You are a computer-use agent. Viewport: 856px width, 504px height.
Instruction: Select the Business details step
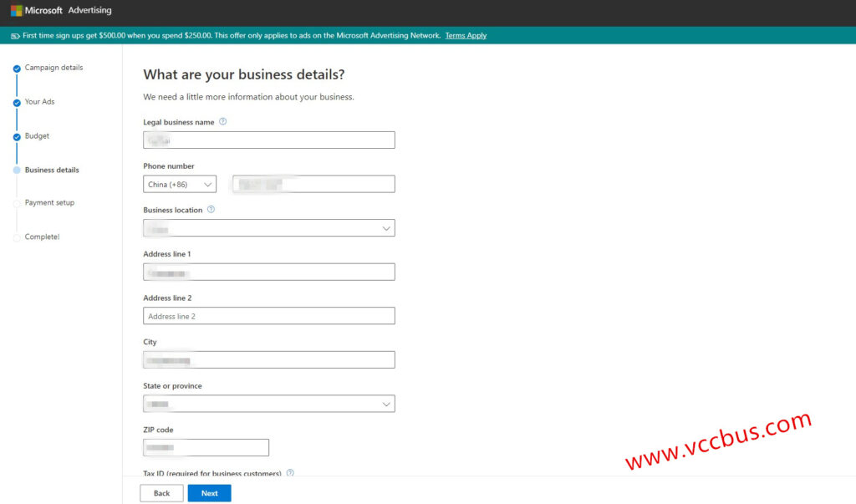coord(52,170)
